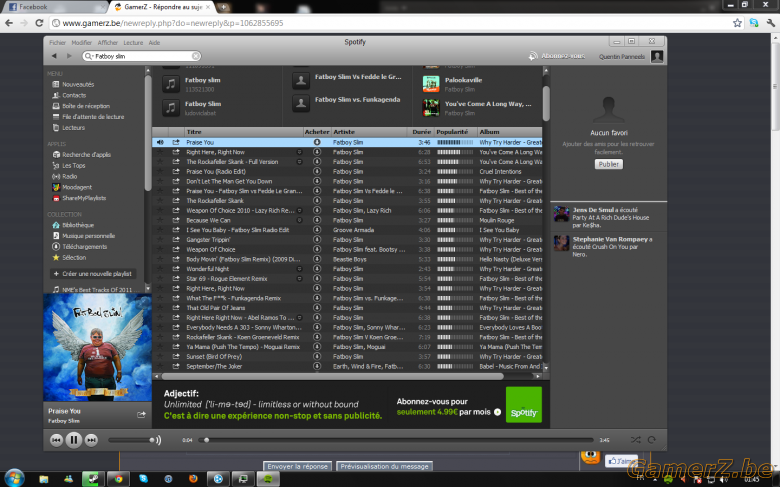
Task: Click buy icon on Right Here, Right Now row
Action: [x=317, y=152]
